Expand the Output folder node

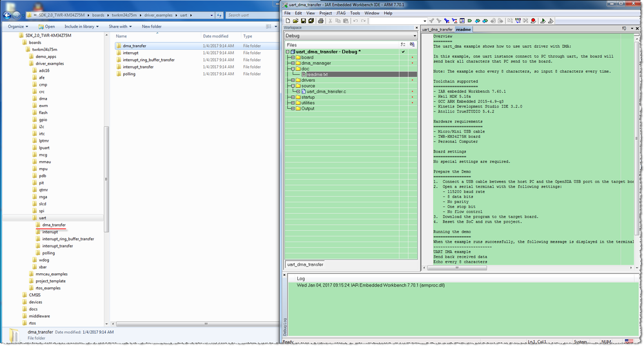click(293, 109)
